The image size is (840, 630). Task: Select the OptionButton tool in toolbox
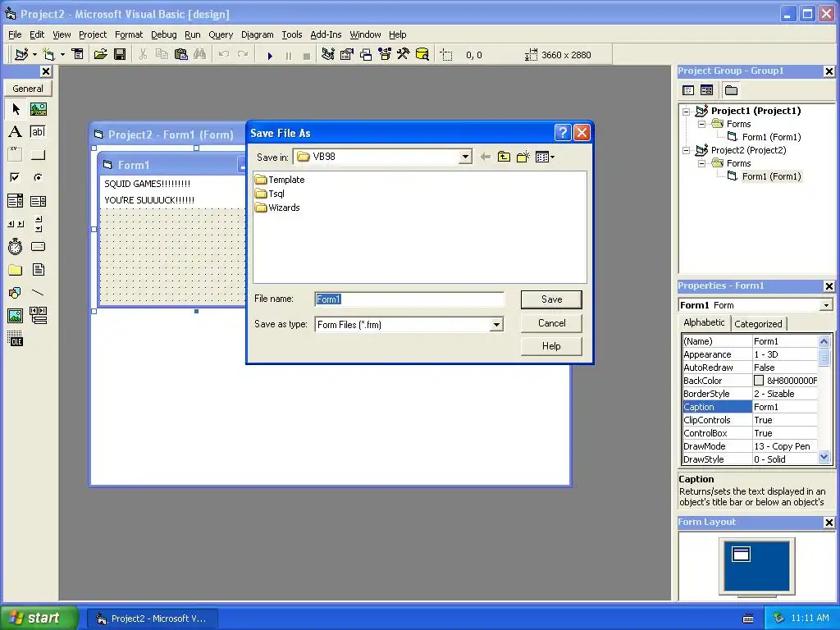pyautogui.click(x=38, y=177)
